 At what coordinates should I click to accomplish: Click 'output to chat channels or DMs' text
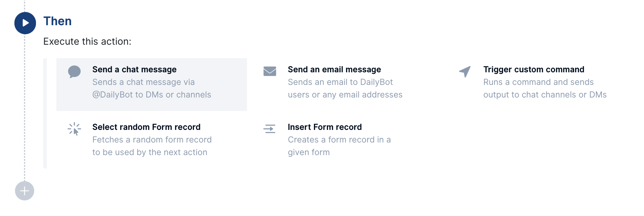click(x=545, y=95)
